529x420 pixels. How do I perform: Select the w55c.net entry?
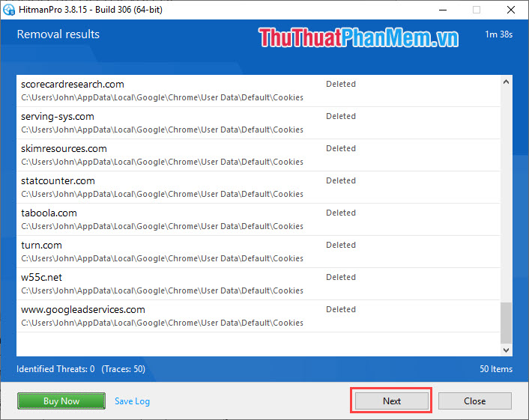(x=258, y=284)
